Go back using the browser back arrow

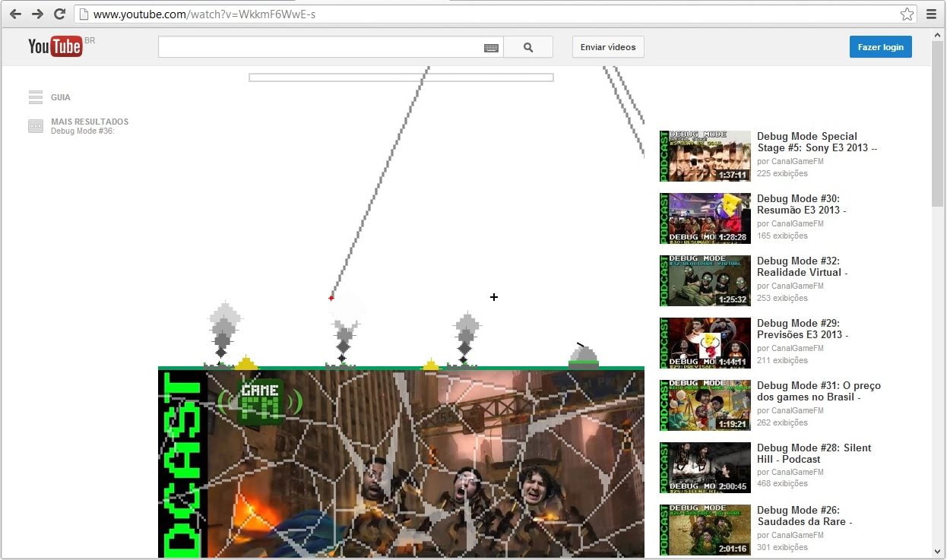[x=15, y=14]
